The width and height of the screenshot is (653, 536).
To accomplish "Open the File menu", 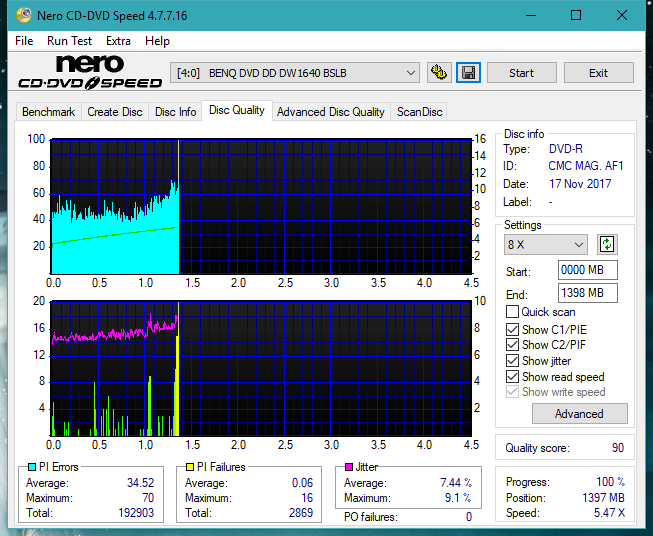I will pos(24,41).
